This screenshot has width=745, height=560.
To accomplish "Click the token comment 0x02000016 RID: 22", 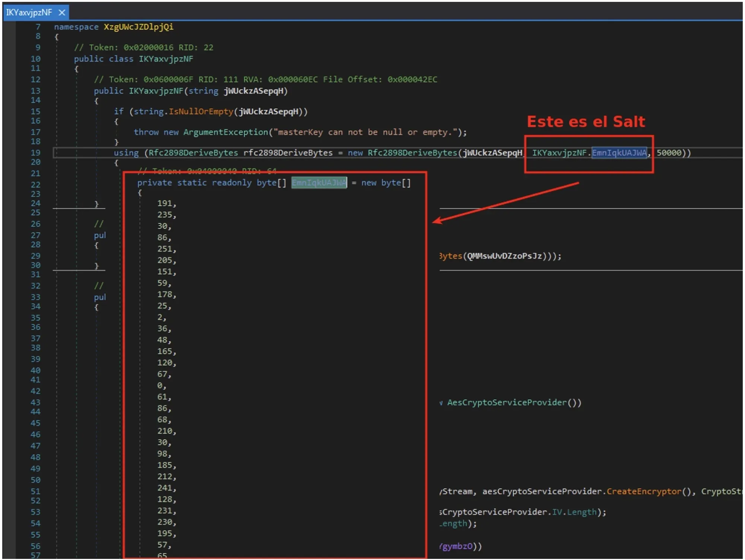I will (x=144, y=48).
